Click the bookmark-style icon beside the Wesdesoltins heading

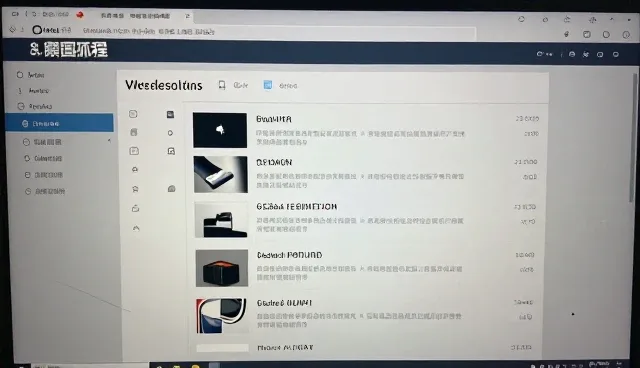point(222,85)
